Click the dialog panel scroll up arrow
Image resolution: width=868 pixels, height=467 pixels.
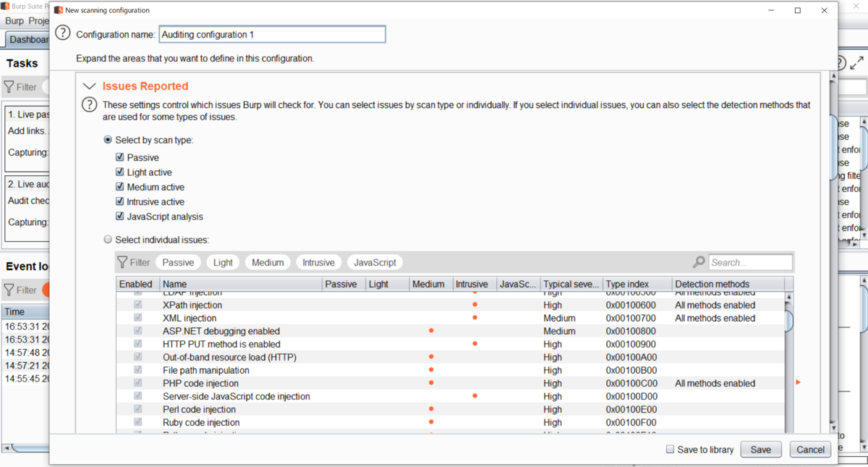coord(833,76)
